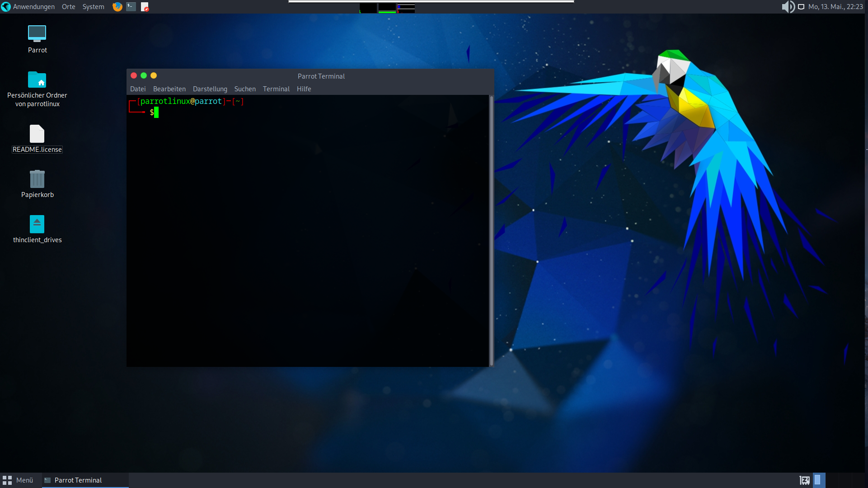Screen dimensions: 868x488
Task: Open the Bearbeiten menu in terminal
Action: pos(169,89)
